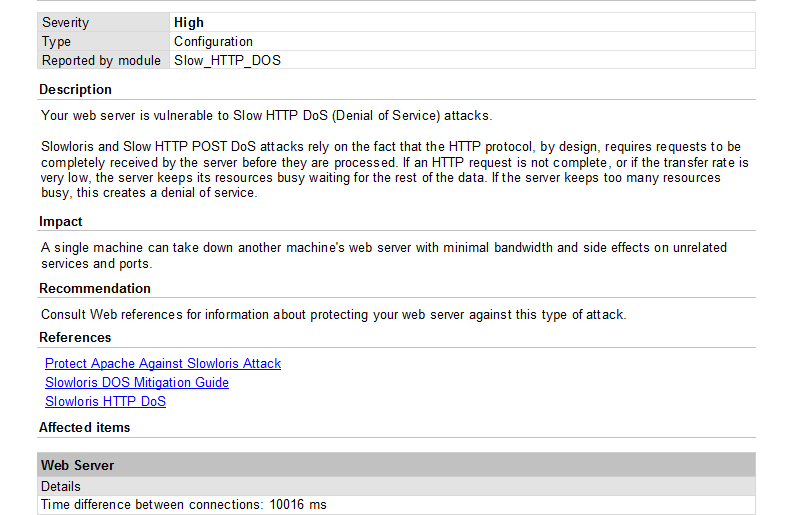The image size is (792, 515).
Task: Click the Affected items heading
Action: click(85, 428)
